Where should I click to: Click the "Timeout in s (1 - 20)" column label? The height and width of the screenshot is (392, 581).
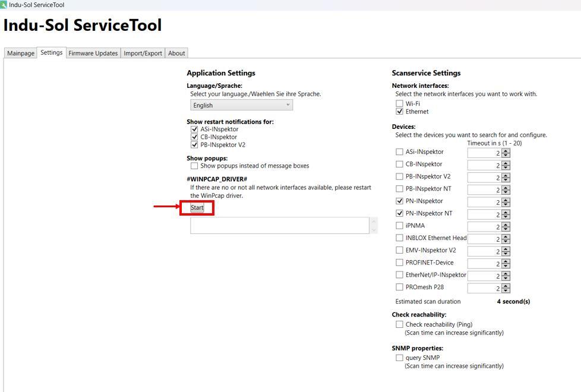tap(494, 143)
